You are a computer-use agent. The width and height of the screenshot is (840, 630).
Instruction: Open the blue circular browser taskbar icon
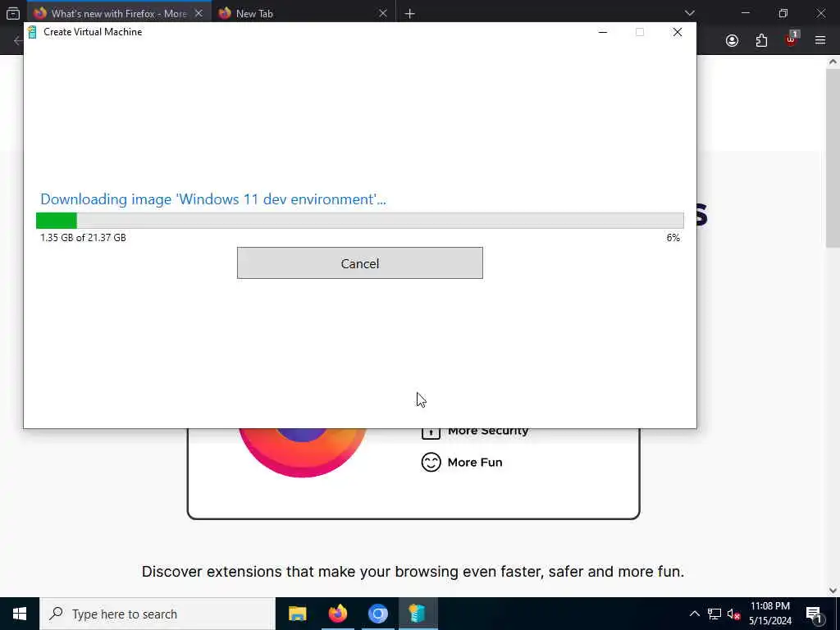(x=377, y=614)
